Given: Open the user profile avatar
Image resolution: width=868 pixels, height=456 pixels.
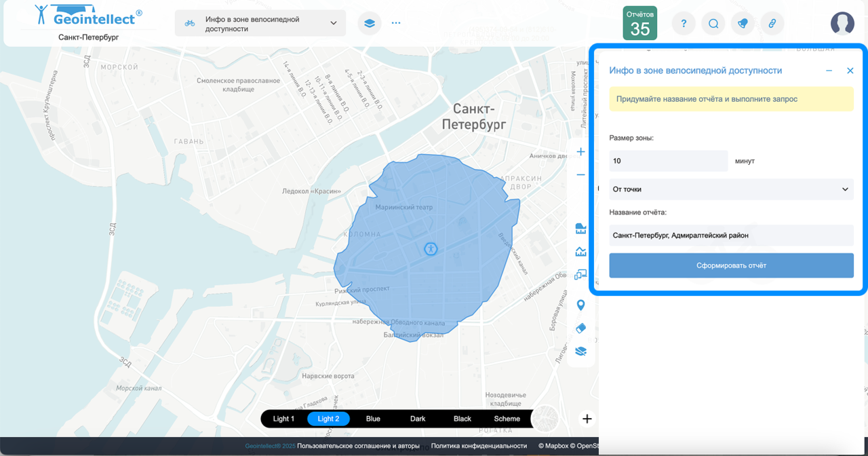Looking at the screenshot, I should click(842, 23).
